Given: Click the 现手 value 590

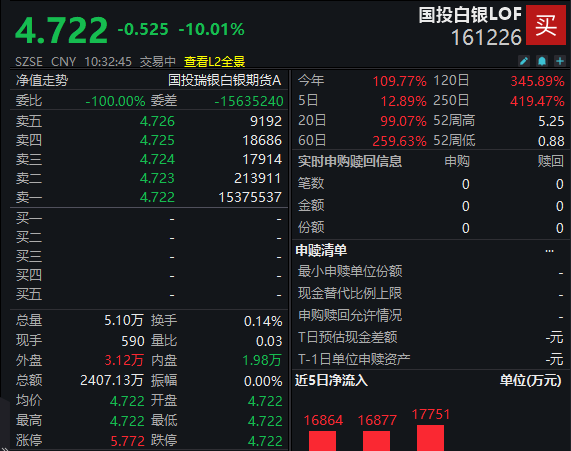Looking at the screenshot, I should tap(133, 341).
